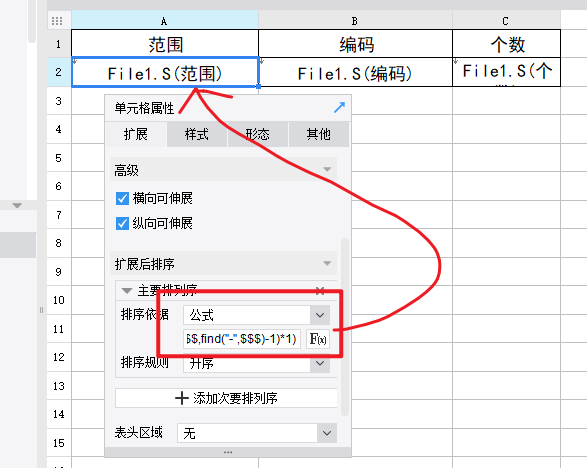This screenshot has width=587, height=468.
Task: Toggle 纵向可伸展 checkbox
Action: (122, 224)
